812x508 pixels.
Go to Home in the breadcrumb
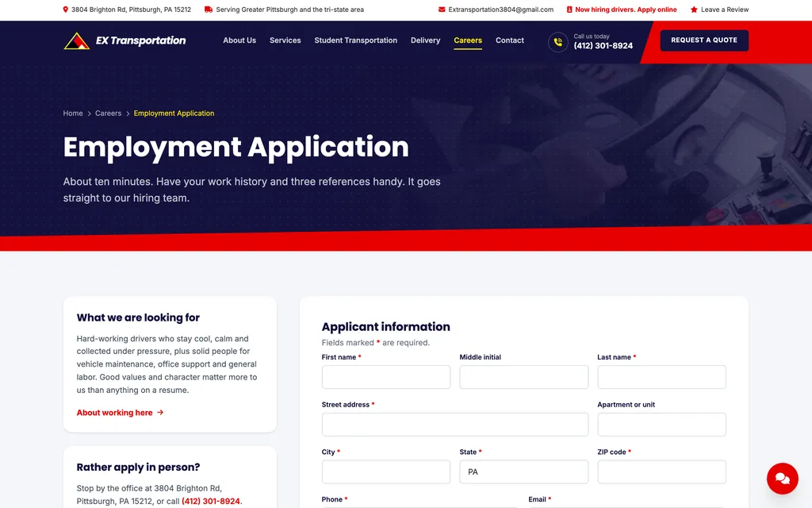click(x=73, y=113)
